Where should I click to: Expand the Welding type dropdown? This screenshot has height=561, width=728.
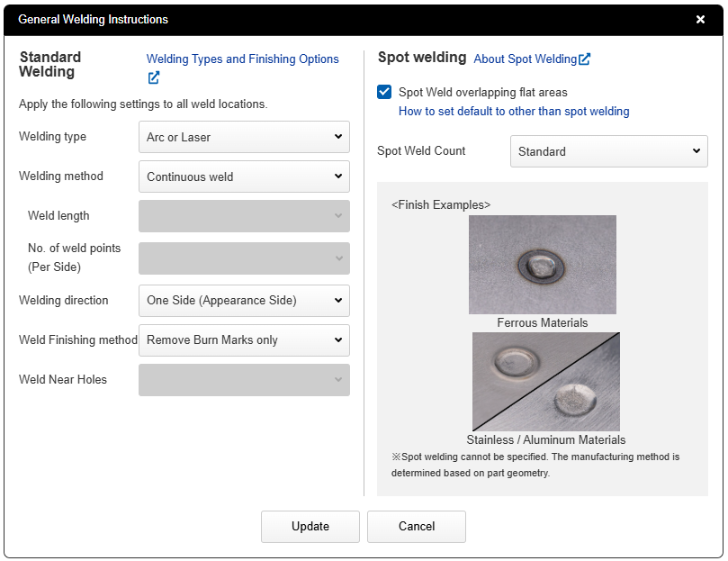[244, 137]
